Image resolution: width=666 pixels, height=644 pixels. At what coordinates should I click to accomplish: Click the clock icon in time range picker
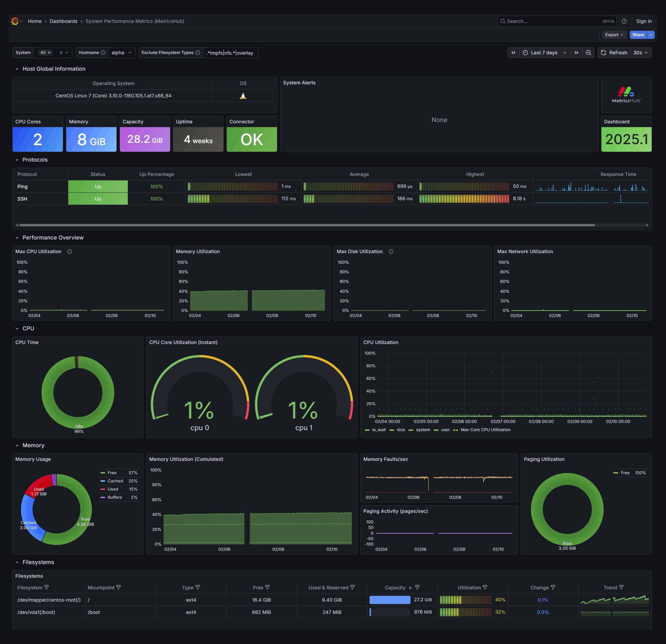[525, 53]
